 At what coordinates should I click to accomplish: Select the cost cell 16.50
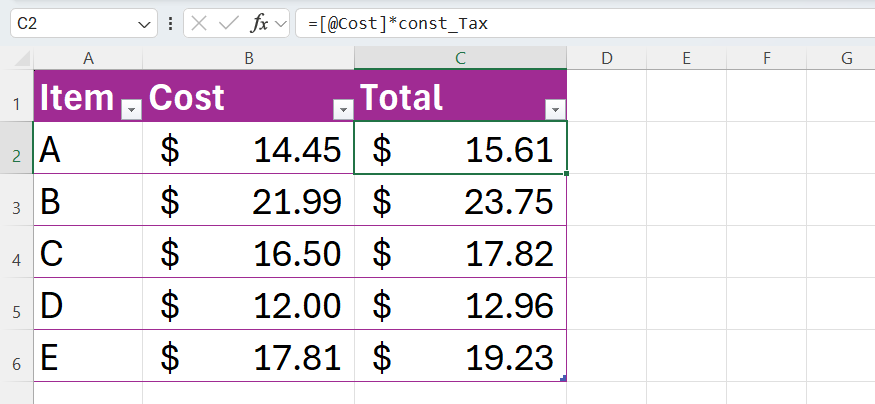pos(249,252)
